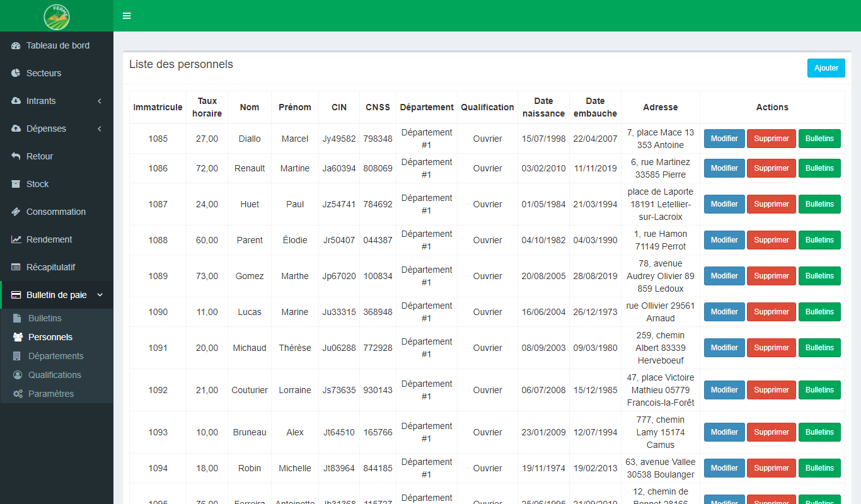Click the farm logo in sidebar header
Image resolution: width=861 pixels, height=504 pixels.
(x=57, y=16)
